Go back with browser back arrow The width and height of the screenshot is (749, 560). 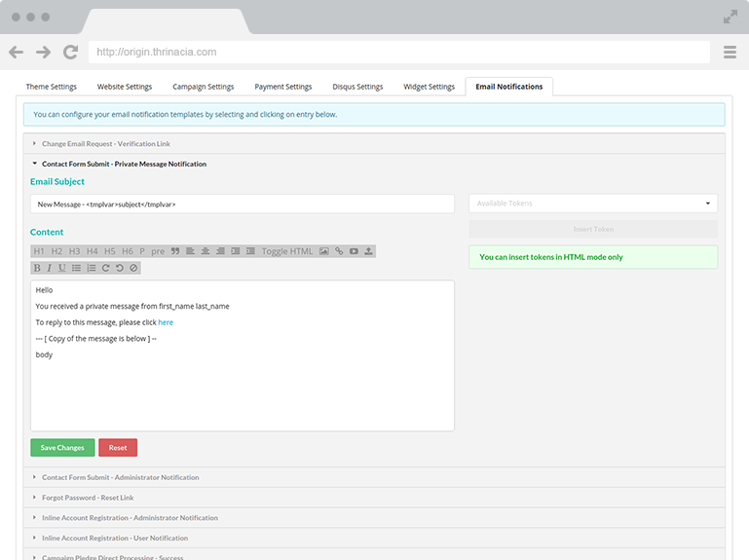click(16, 52)
